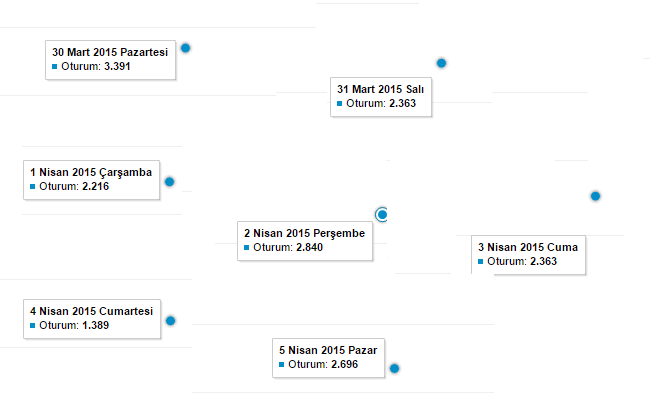
Task: Select the data point above 31 Mart Salı tooltip
Action: [x=441, y=63]
